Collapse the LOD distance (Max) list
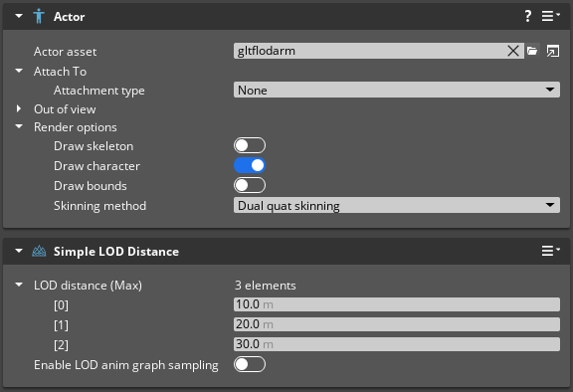The width and height of the screenshot is (573, 392). point(19,285)
